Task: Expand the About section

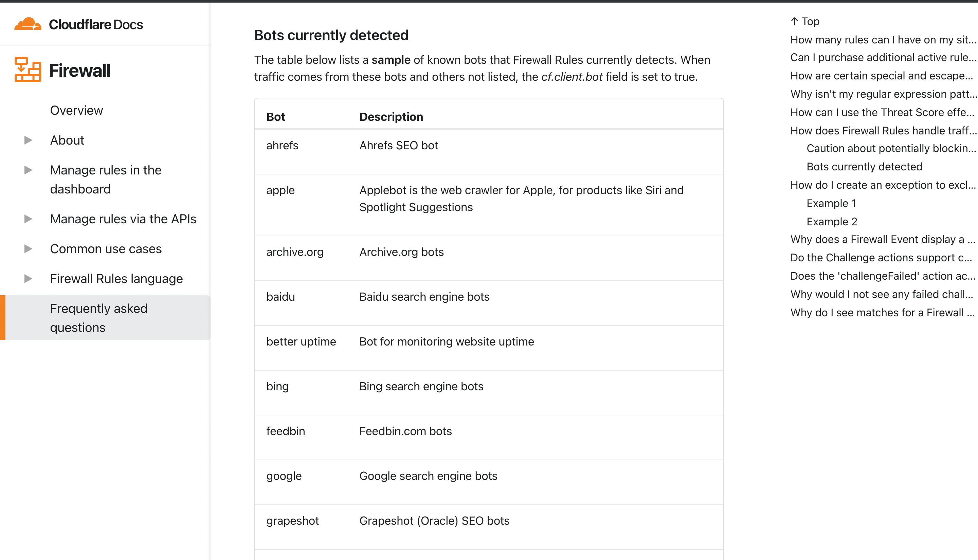Action: [x=28, y=140]
